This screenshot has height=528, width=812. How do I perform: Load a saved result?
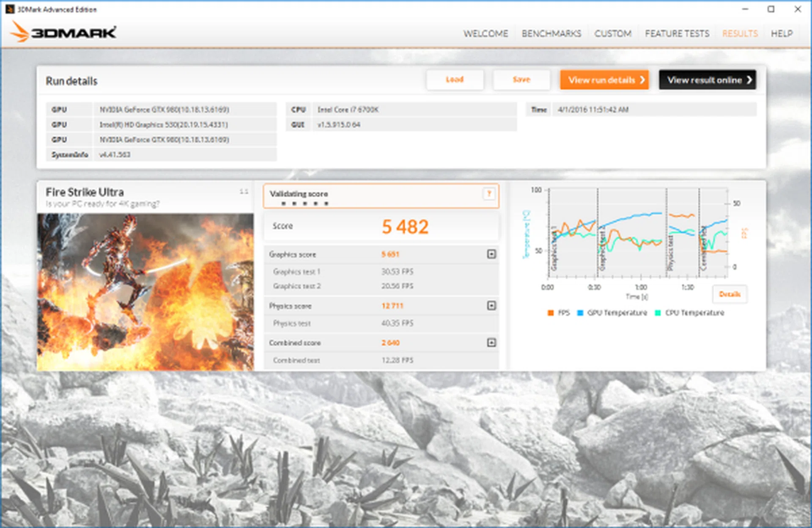pyautogui.click(x=455, y=80)
